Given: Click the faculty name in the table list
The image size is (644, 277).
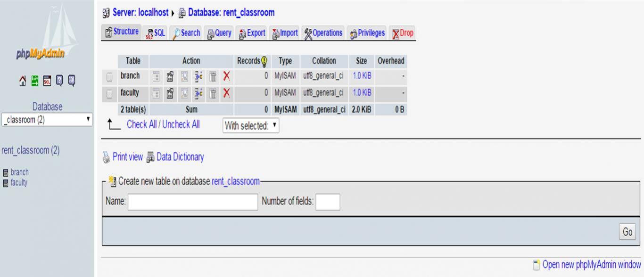Looking at the screenshot, I should 130,93.
